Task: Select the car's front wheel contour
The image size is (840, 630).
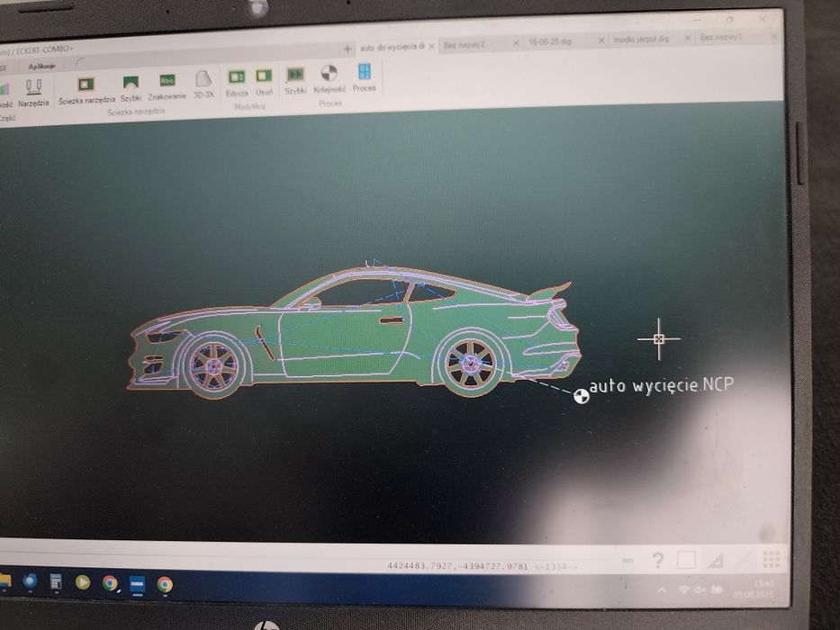Action: tap(214, 366)
